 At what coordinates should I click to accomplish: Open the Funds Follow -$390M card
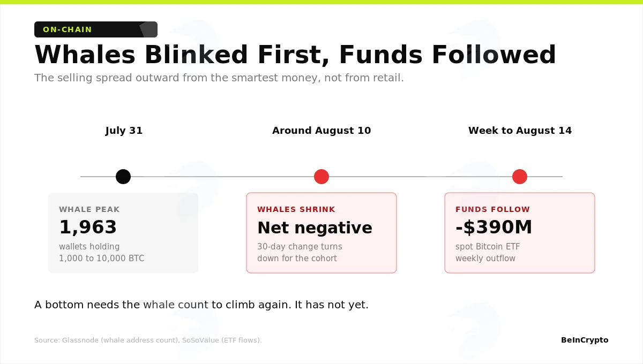point(520,233)
